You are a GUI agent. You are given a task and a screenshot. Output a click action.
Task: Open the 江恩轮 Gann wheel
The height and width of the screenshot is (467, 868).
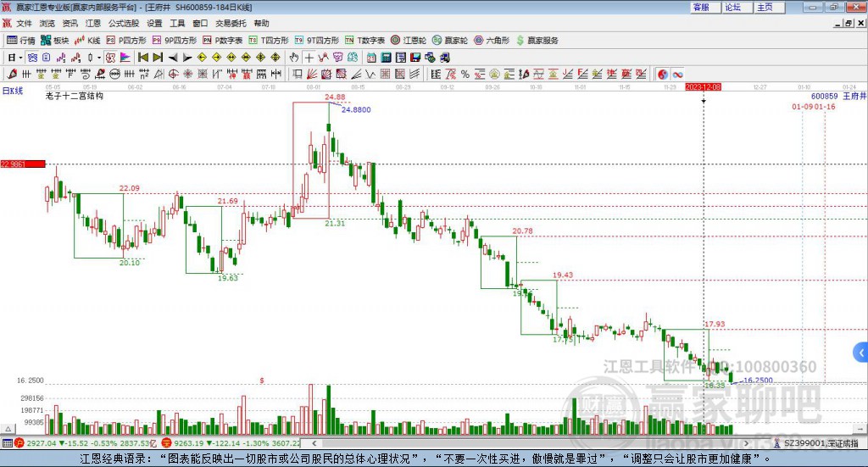[x=409, y=41]
